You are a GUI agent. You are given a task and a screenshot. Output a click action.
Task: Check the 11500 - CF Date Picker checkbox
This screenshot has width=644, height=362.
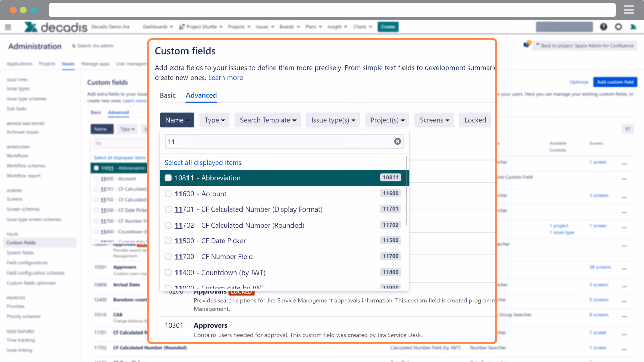click(x=168, y=241)
